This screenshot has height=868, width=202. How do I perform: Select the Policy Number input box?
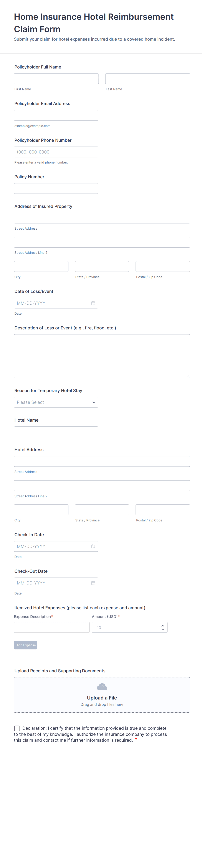(56, 188)
